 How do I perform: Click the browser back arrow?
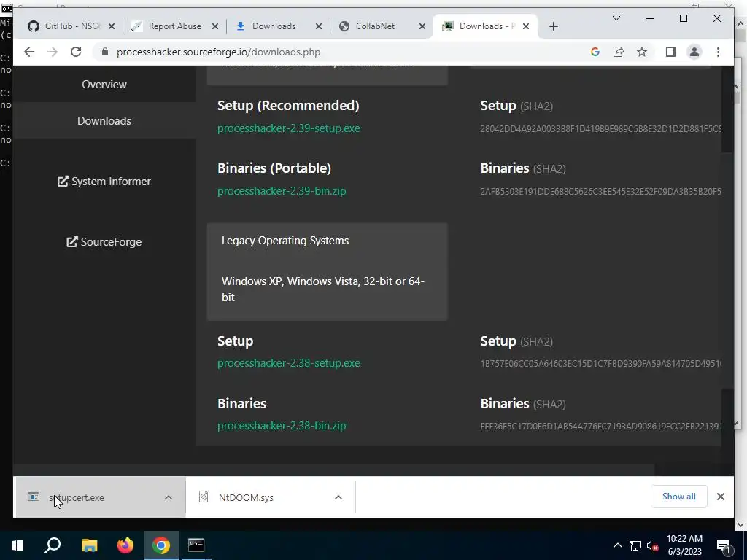point(29,52)
